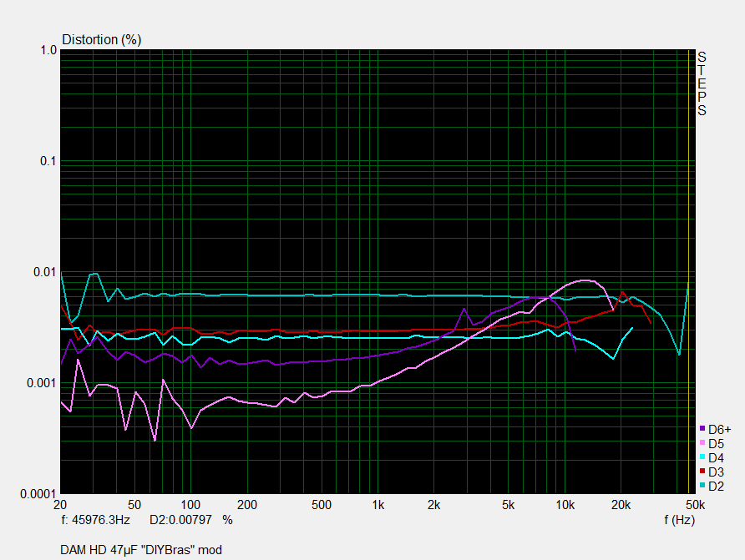Click the 5k x-axis tick label
Viewport: 745px width, 560px height.
(509, 505)
